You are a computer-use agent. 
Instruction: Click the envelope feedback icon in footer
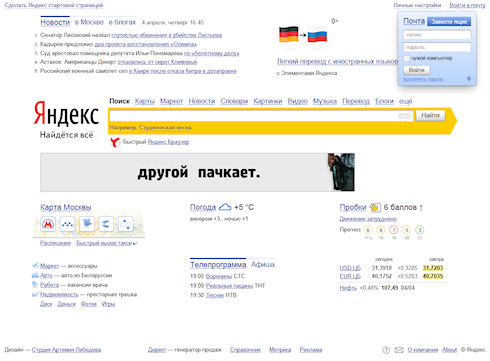click(x=399, y=350)
